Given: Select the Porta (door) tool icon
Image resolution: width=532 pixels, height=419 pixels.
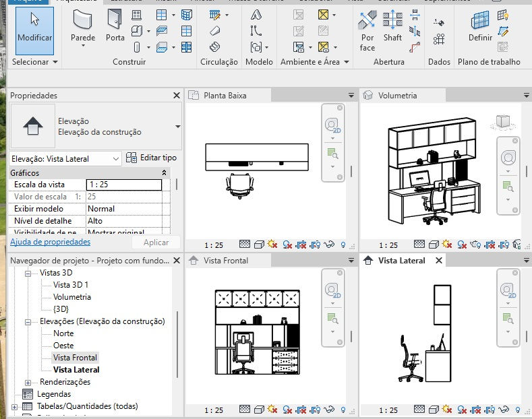Looking at the screenshot, I should pos(115,19).
